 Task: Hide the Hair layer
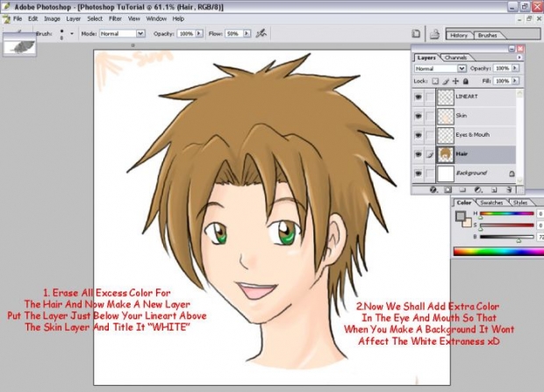coord(418,154)
